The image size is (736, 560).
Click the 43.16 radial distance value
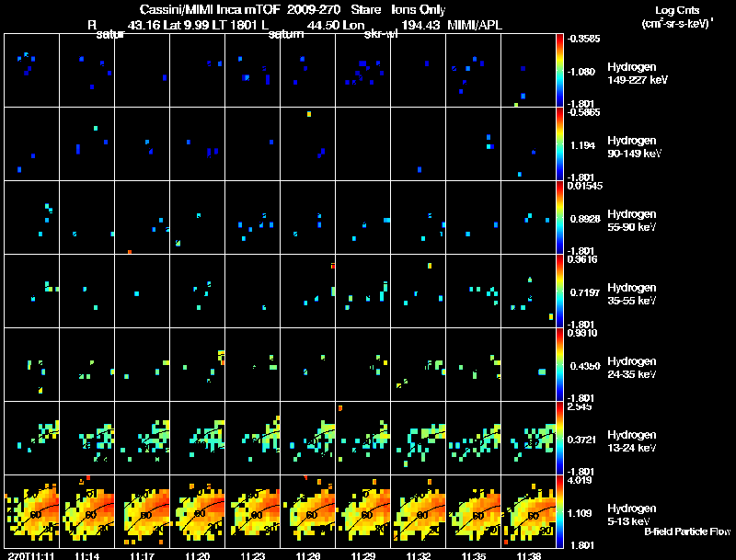(x=144, y=25)
